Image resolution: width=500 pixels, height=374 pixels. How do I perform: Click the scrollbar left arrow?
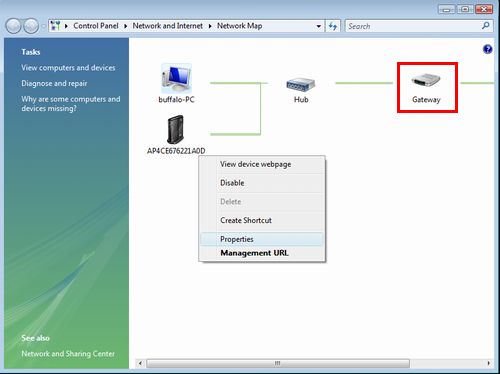(140, 363)
